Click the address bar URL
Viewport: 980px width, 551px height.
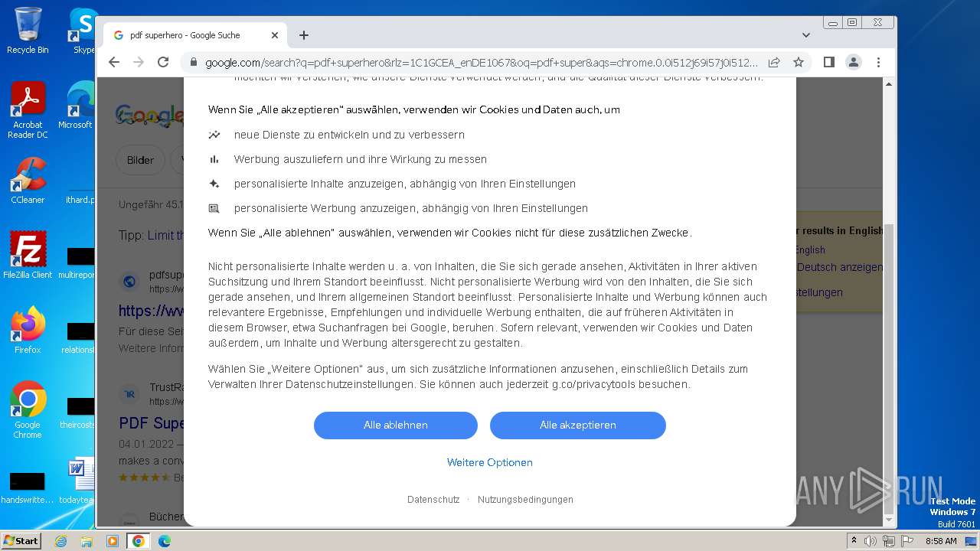point(482,63)
